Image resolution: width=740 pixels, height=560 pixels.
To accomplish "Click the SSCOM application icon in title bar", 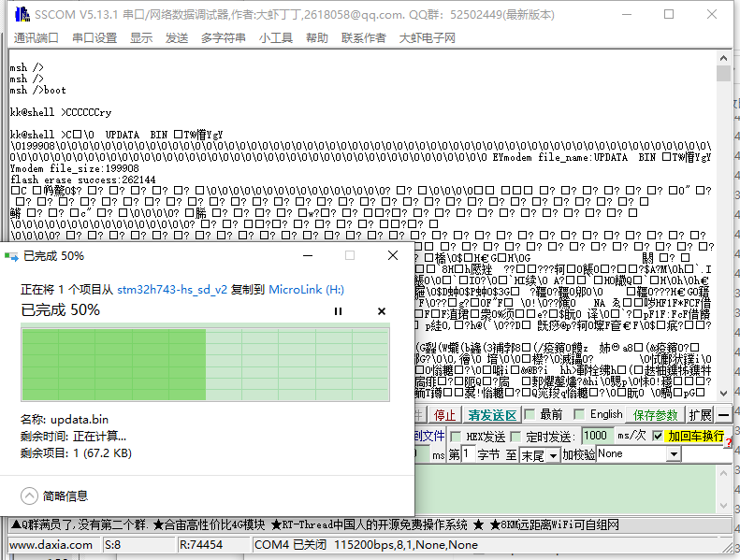I will pyautogui.click(x=22, y=14).
